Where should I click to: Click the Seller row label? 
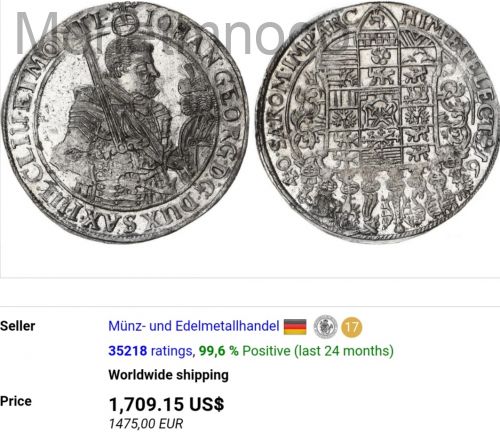(17, 326)
